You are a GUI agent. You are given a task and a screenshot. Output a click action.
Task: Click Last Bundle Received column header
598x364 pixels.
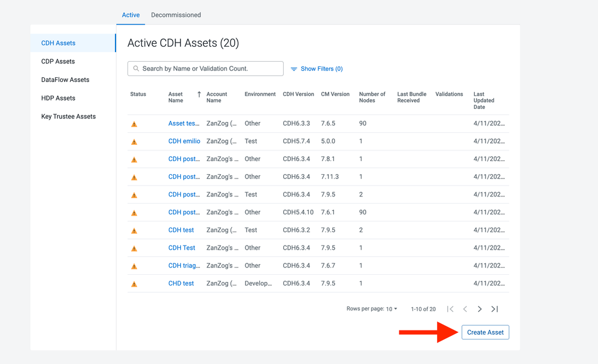(x=412, y=98)
